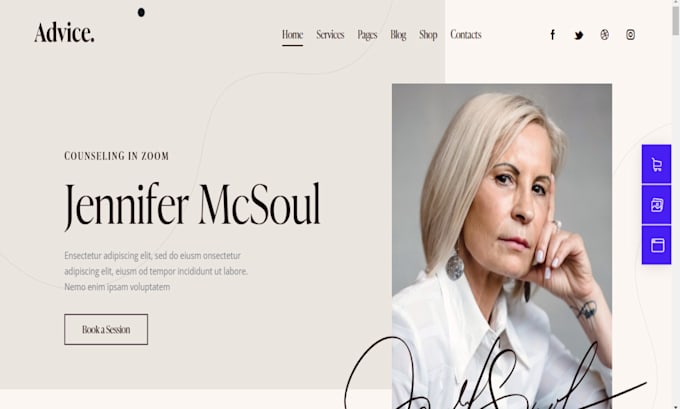Select the Home menu item
The width and height of the screenshot is (680, 409).
tap(292, 35)
